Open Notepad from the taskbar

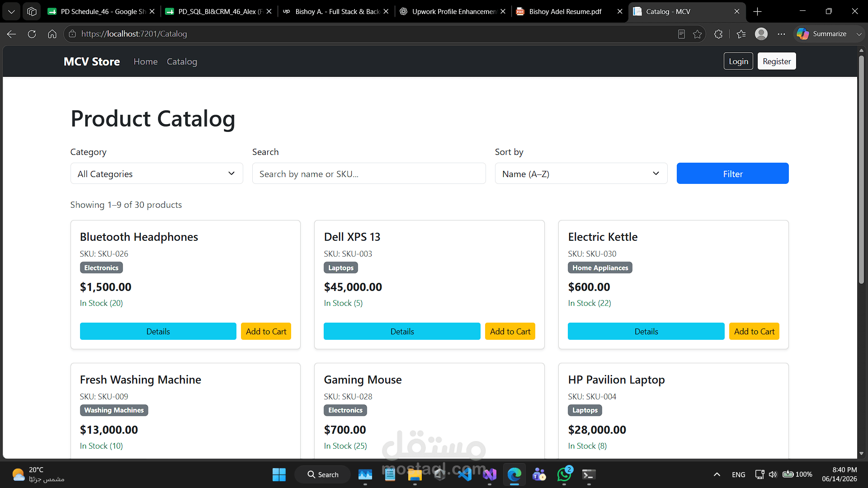click(390, 474)
